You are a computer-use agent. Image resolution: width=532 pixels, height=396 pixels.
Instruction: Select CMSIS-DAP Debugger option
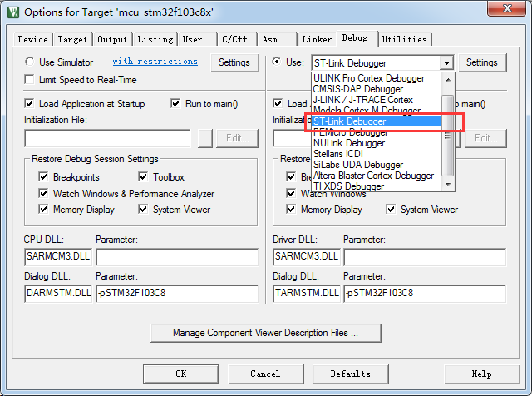pyautogui.click(x=358, y=89)
